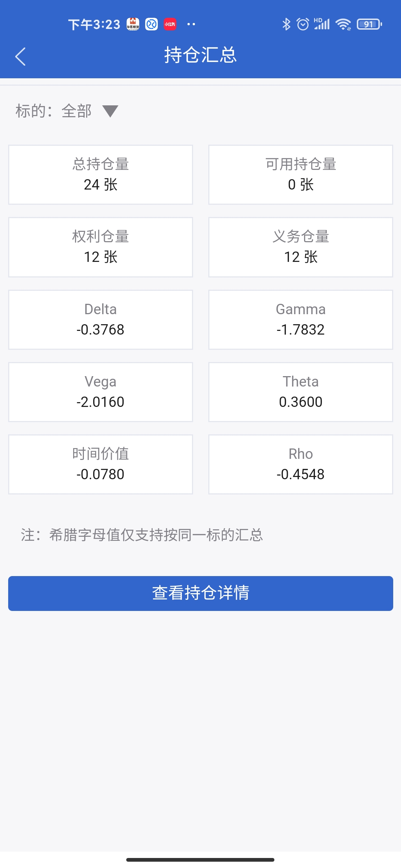This screenshot has width=401, height=868.
Task: Tap the battery level indicator
Action: click(369, 24)
